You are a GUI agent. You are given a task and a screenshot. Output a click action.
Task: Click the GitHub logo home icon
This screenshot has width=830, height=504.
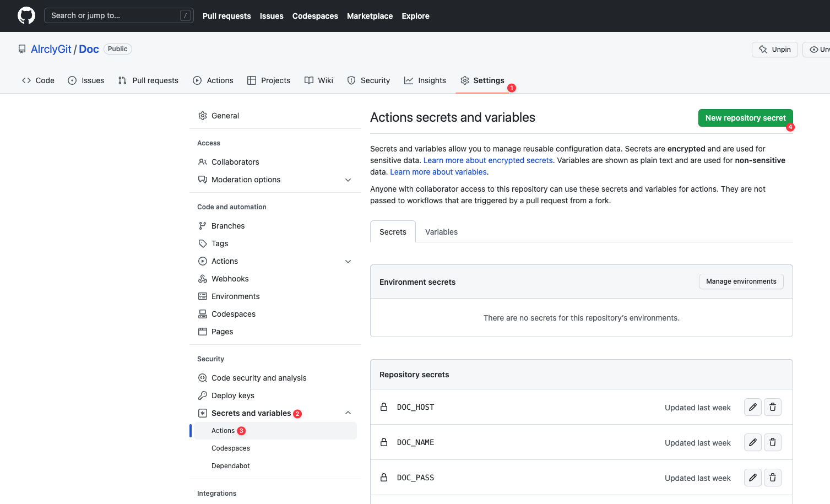point(26,15)
